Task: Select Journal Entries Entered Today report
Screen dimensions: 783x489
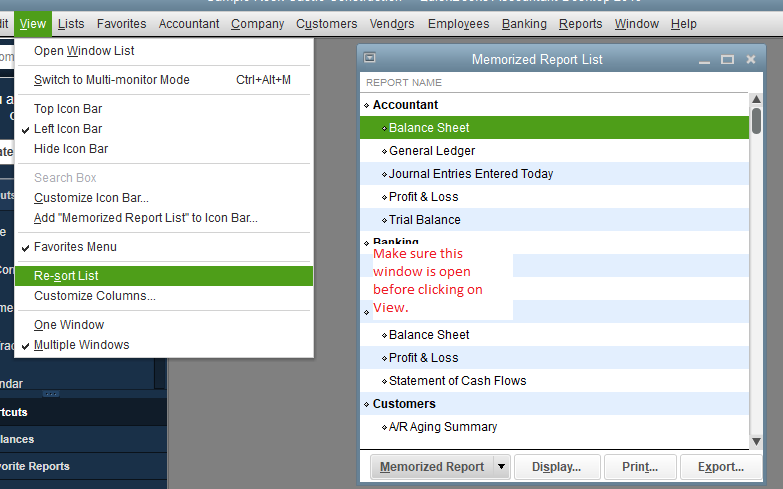Action: [x=554, y=174]
